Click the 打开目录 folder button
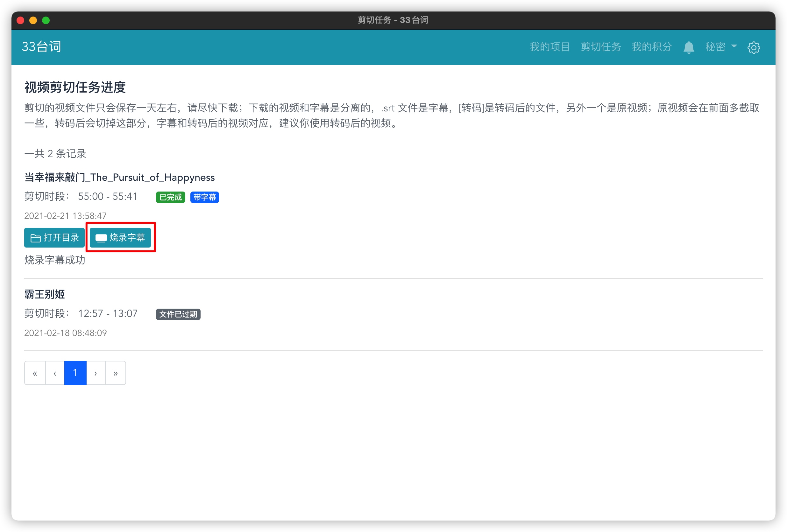Screen dimensions: 787x532 (54, 238)
